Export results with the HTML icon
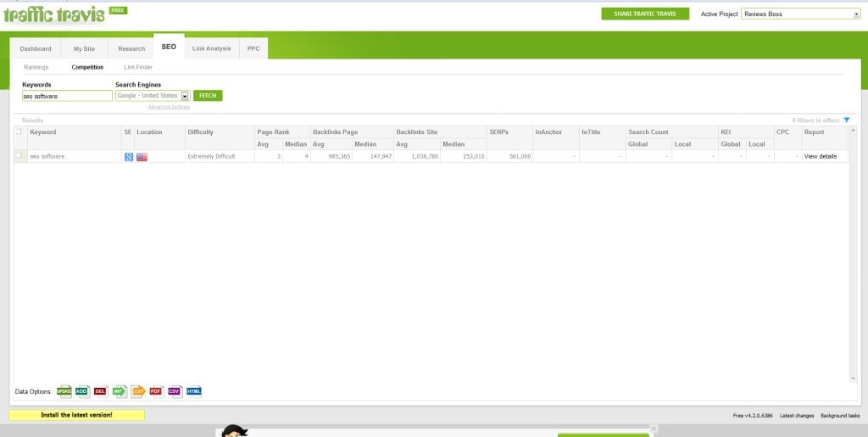This screenshot has width=868, height=437. (194, 391)
